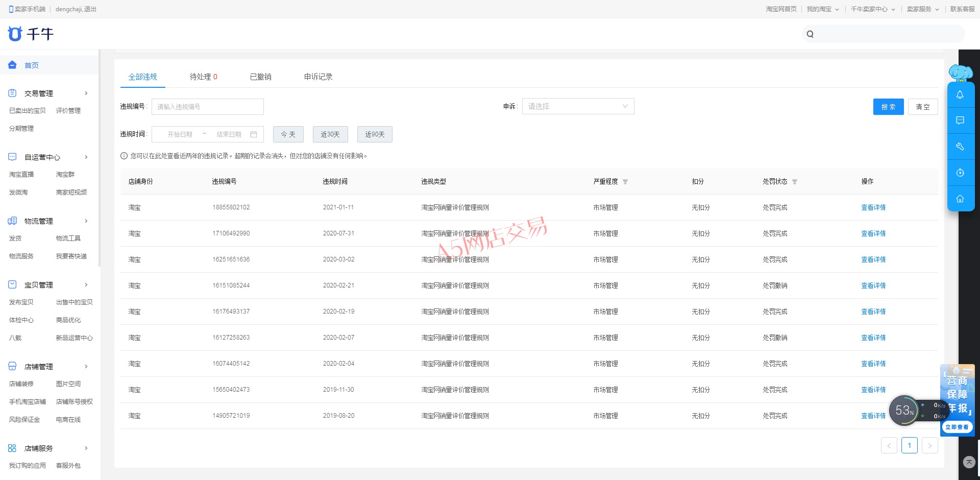Screen dimensions: 980x480
Task: Switch to the 待处理 tab
Action: click(x=204, y=77)
